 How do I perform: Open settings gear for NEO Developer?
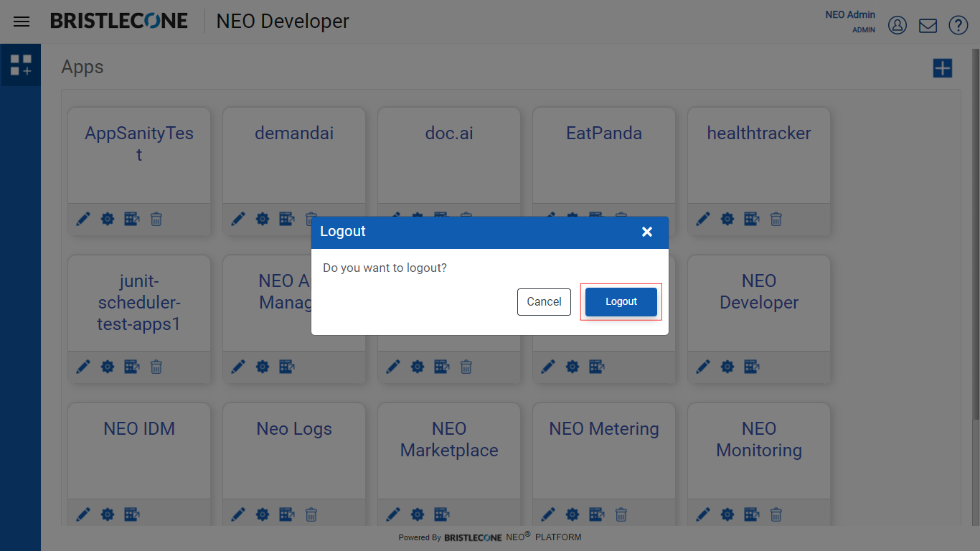727,367
